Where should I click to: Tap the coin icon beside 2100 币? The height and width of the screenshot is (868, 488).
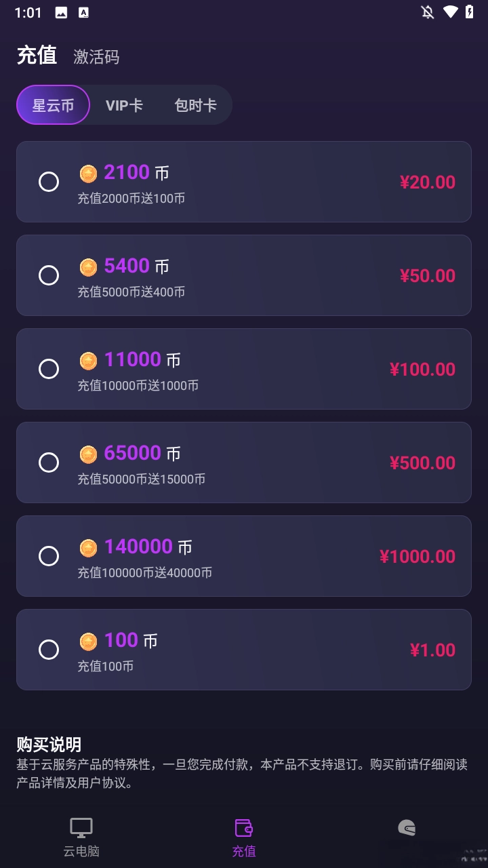(x=89, y=174)
